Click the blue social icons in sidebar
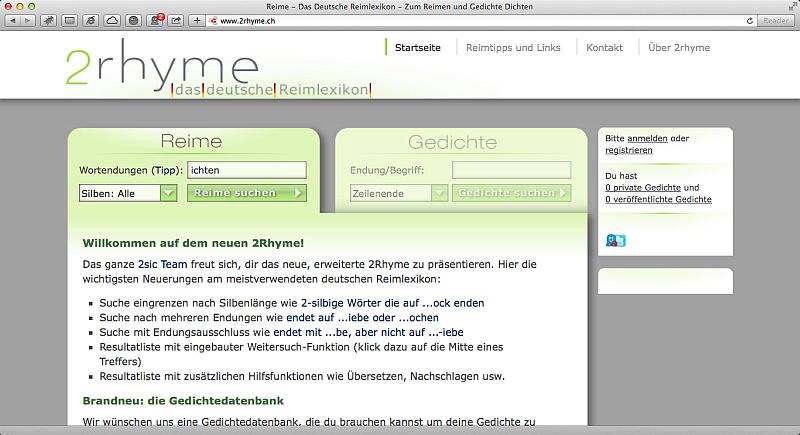Screen dimensions: 800x435 (x=615, y=240)
